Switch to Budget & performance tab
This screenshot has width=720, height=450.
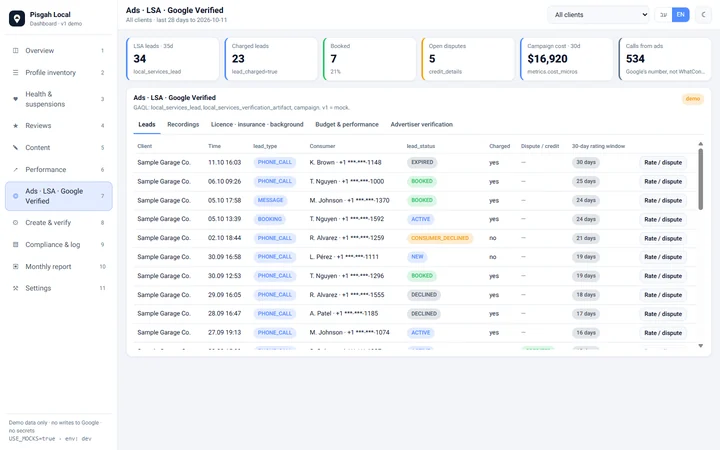347,124
